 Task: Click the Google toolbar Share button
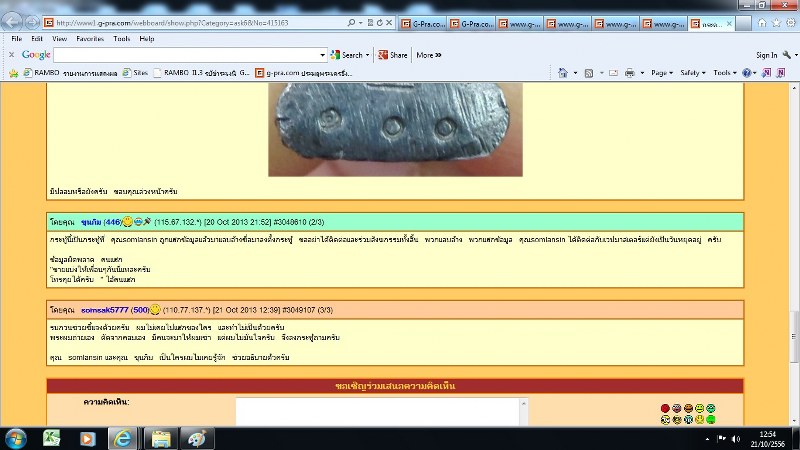click(x=393, y=55)
